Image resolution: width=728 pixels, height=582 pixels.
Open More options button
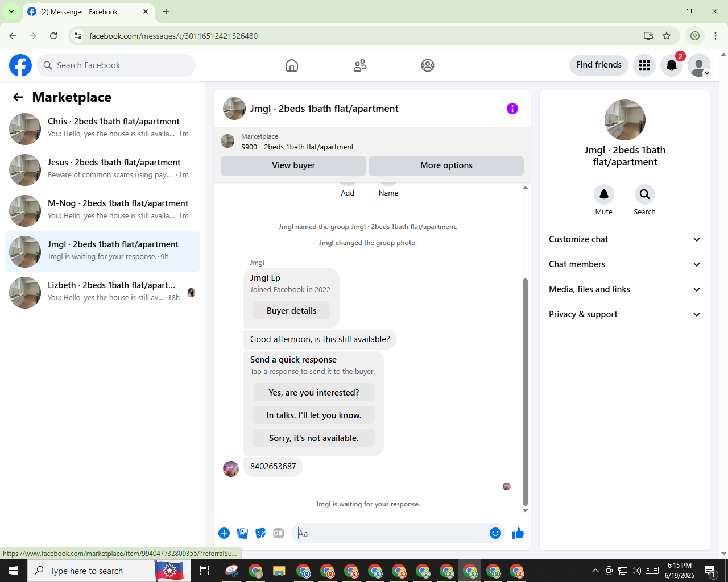coord(446,165)
